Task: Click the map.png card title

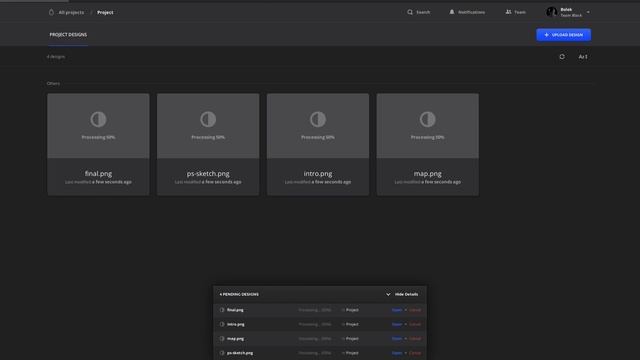Action: click(428, 173)
